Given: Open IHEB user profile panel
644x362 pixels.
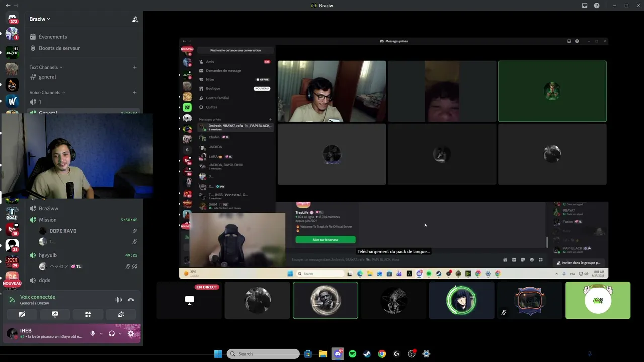Looking at the screenshot, I should coord(45,333).
